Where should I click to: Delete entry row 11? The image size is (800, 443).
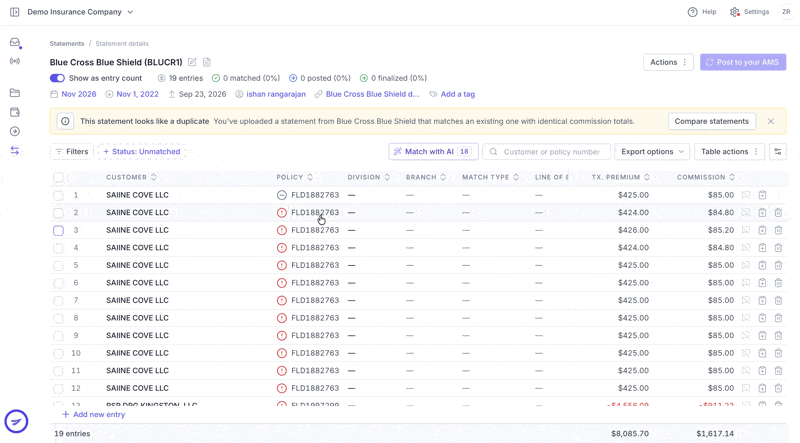779,371
